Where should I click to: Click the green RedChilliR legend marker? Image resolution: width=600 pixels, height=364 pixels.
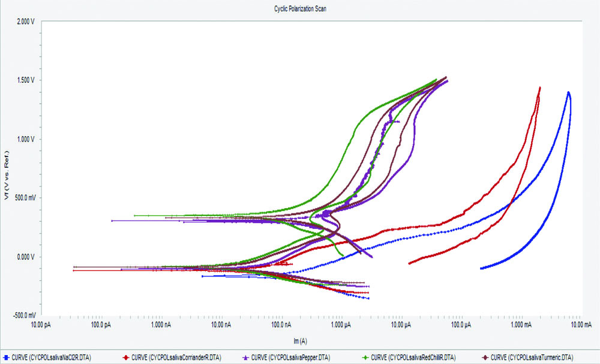pyautogui.click(x=367, y=358)
